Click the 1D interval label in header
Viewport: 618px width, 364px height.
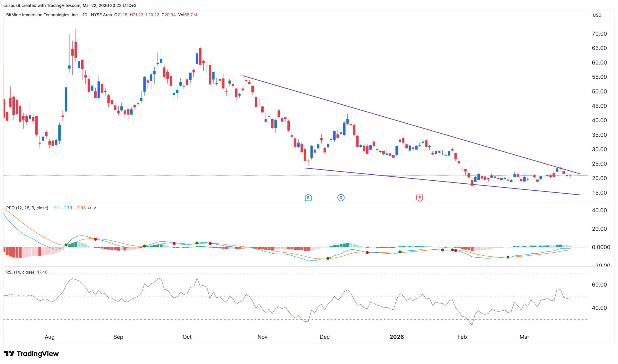(85, 15)
